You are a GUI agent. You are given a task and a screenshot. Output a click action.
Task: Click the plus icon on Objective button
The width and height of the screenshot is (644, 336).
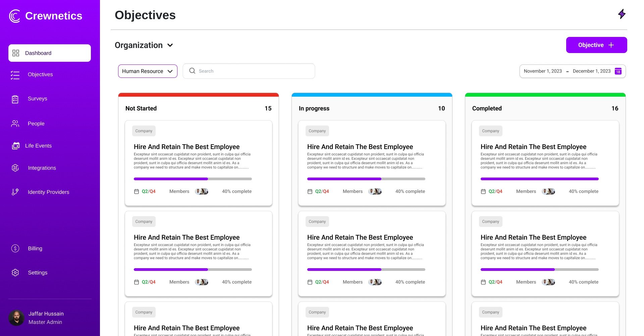tap(611, 45)
